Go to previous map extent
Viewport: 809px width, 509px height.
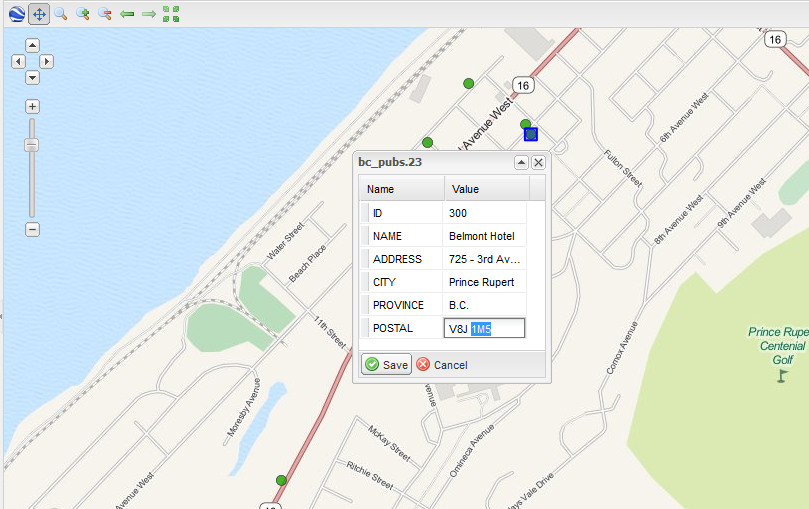pyautogui.click(x=127, y=14)
